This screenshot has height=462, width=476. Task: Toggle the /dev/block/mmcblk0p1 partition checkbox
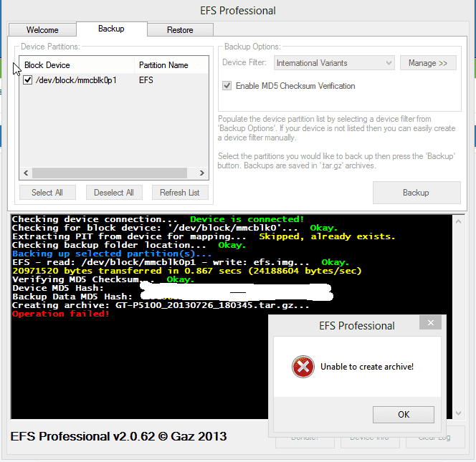[x=28, y=80]
